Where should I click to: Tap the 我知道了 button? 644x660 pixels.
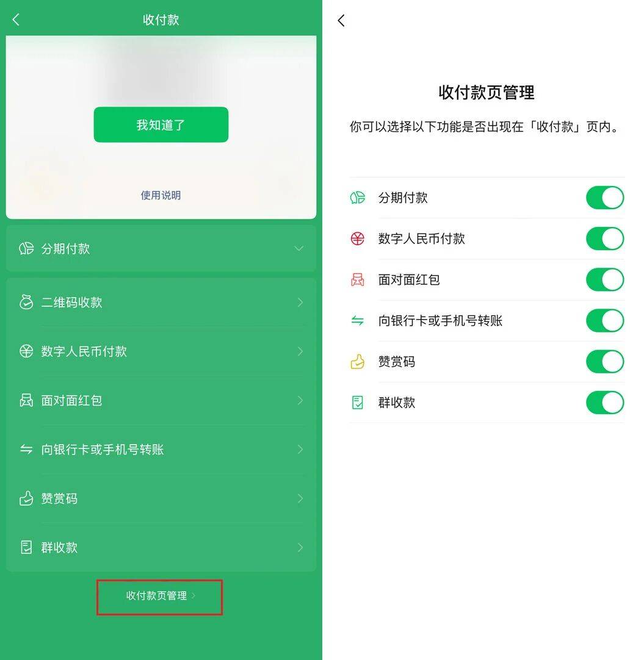161,124
